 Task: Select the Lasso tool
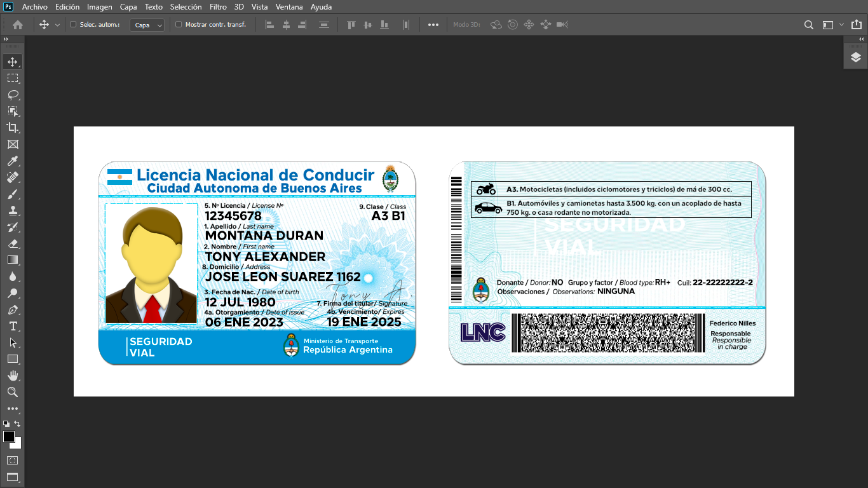click(x=13, y=95)
